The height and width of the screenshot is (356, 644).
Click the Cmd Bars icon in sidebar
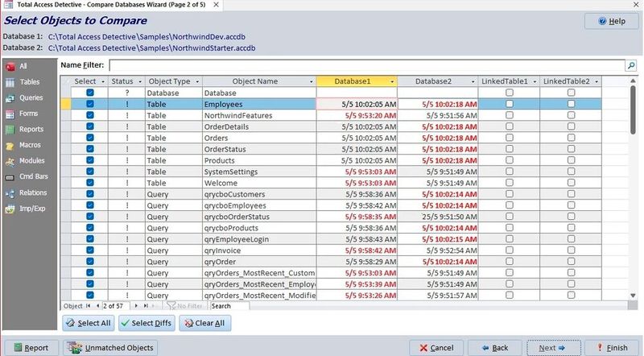(10, 177)
